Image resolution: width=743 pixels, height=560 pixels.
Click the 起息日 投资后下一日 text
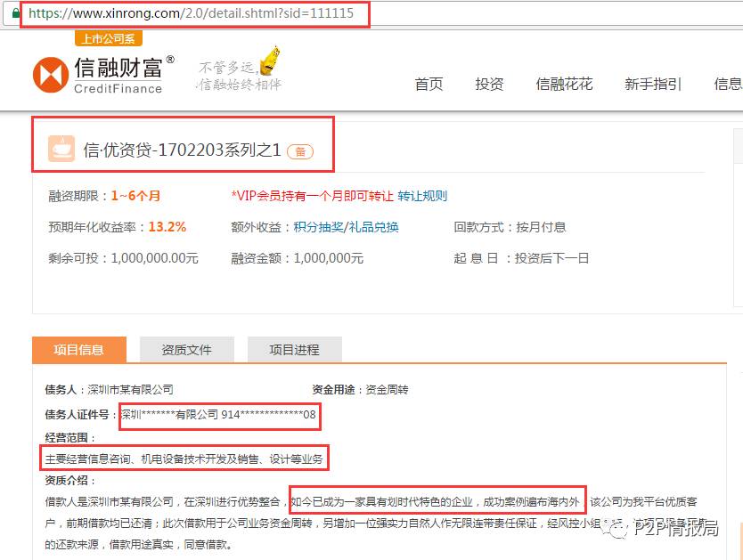(x=521, y=258)
